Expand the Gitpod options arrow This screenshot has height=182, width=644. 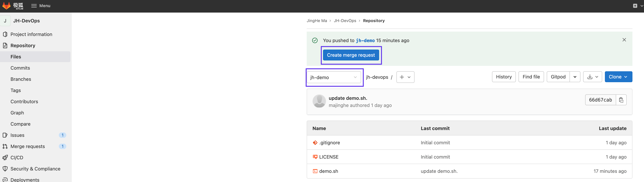tap(575, 77)
